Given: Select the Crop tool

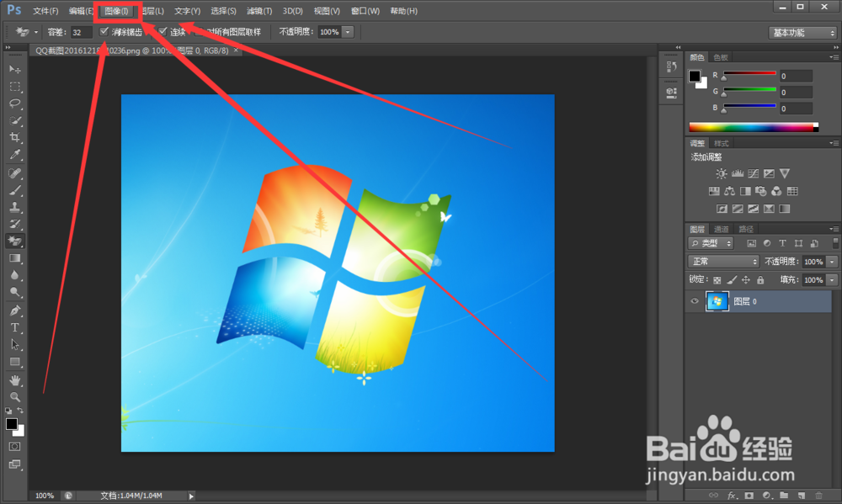Looking at the screenshot, I should (x=14, y=137).
